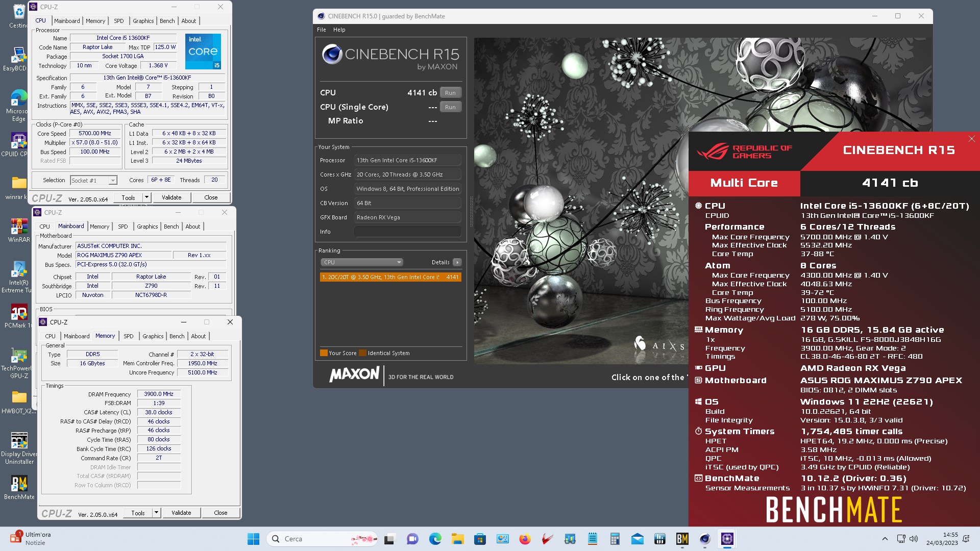Open the Windows Start menu

pos(253,539)
